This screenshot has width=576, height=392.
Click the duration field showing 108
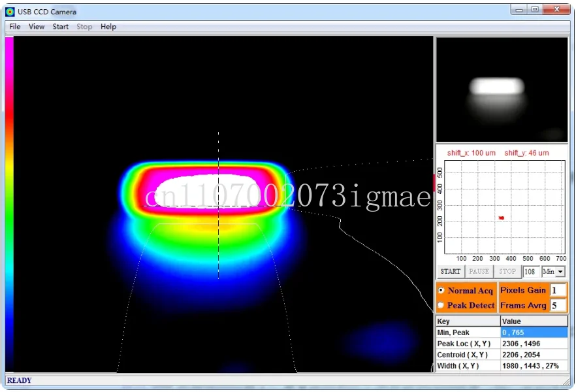531,272
